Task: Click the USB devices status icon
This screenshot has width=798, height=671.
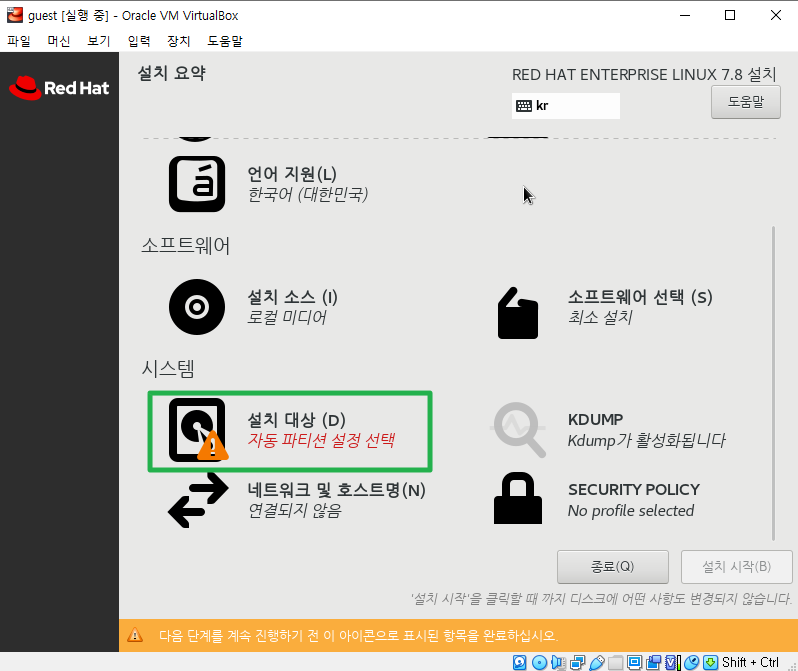Action: tap(596, 662)
